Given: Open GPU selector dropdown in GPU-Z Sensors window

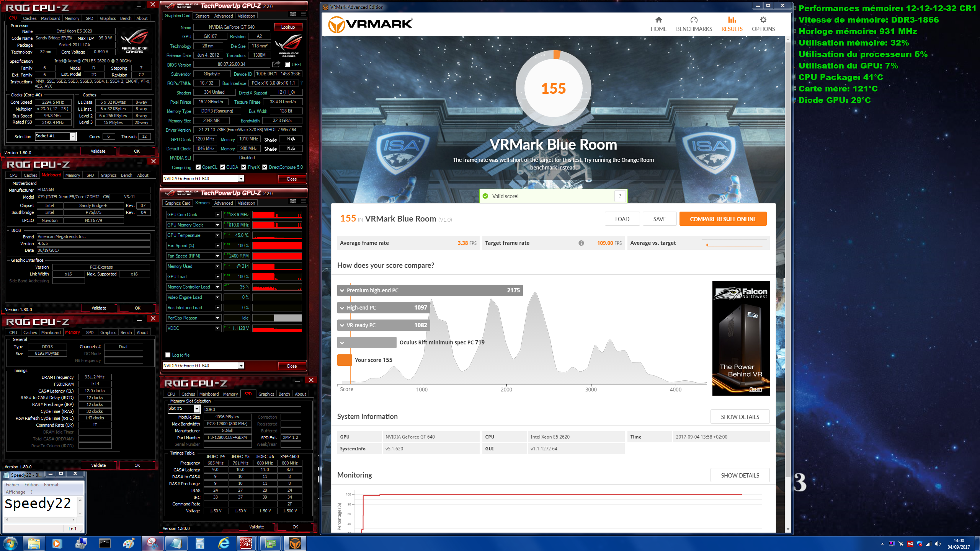Looking at the screenshot, I should [241, 365].
